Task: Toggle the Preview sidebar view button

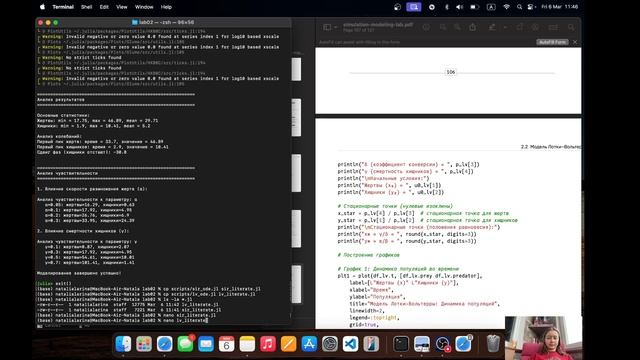Action: (327, 27)
